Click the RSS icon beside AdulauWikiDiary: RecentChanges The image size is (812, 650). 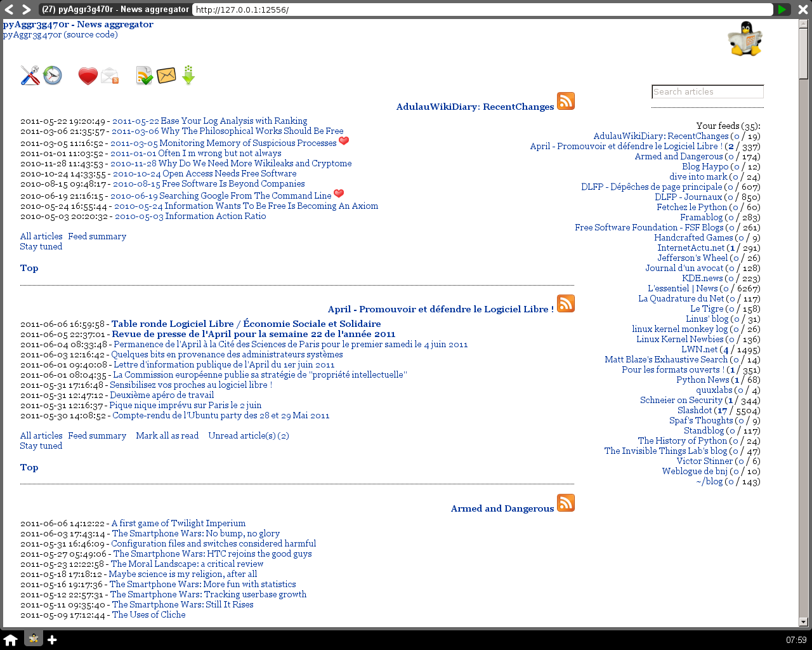[565, 101]
